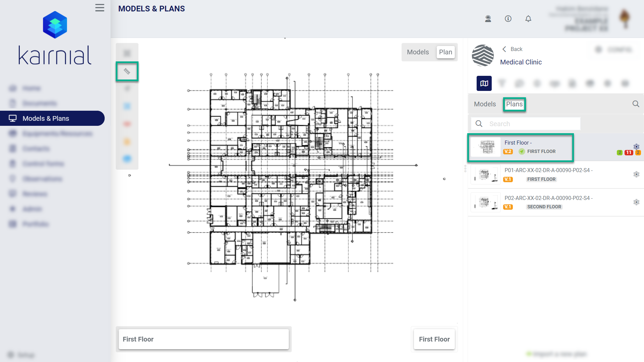Click the hamburger menu icon
644x362 pixels.
click(100, 8)
